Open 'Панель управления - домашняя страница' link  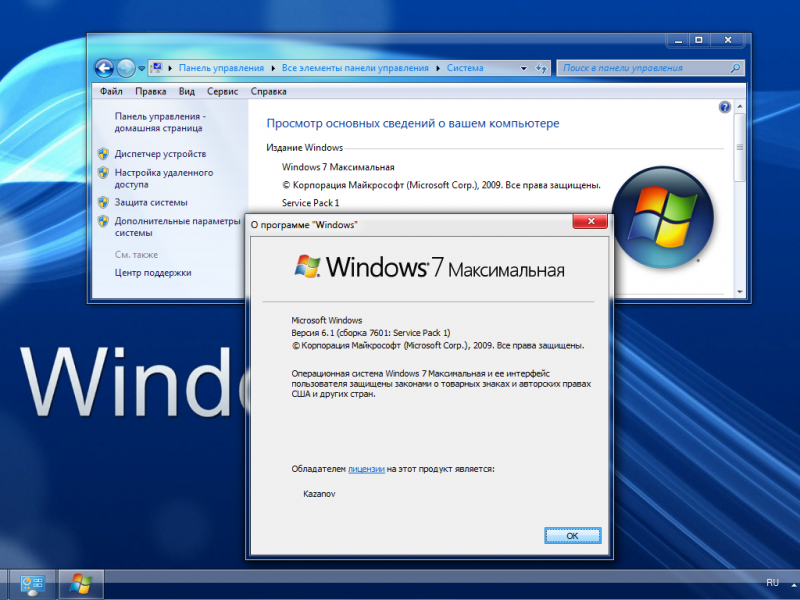160,122
